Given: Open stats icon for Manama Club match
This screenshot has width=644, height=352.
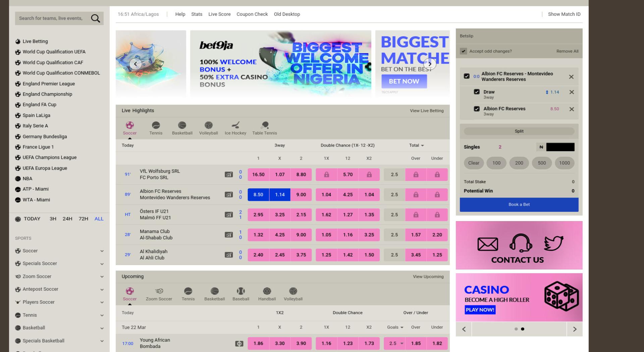Looking at the screenshot, I should [x=229, y=235].
